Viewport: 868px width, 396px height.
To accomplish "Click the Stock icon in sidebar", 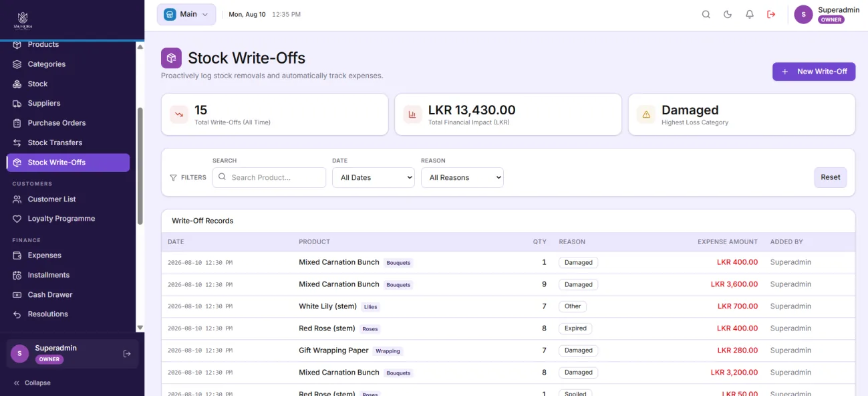I will [x=17, y=84].
